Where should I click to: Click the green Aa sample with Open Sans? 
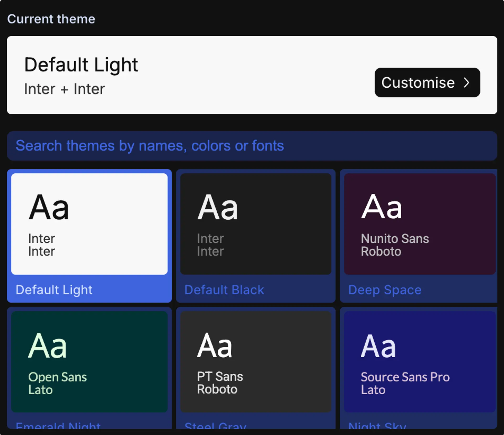tap(48, 345)
